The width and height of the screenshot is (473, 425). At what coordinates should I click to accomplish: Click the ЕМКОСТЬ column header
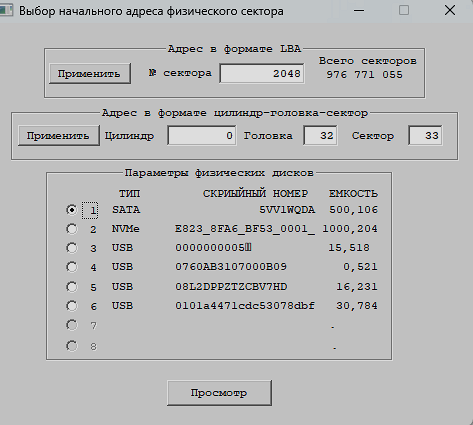(353, 194)
